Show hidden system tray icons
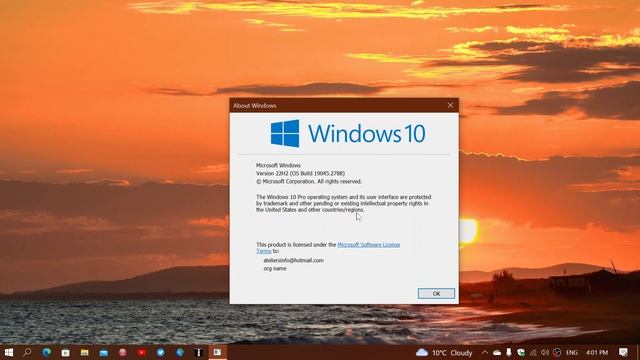The image size is (640, 360). coord(484,352)
